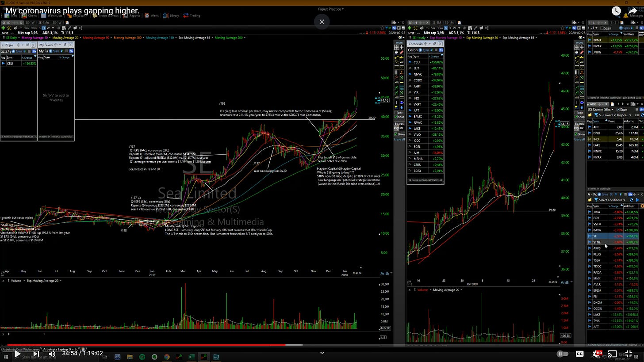The image size is (644, 362).
Task: Open Library in TC2000 toolbar
Action: 171,15
